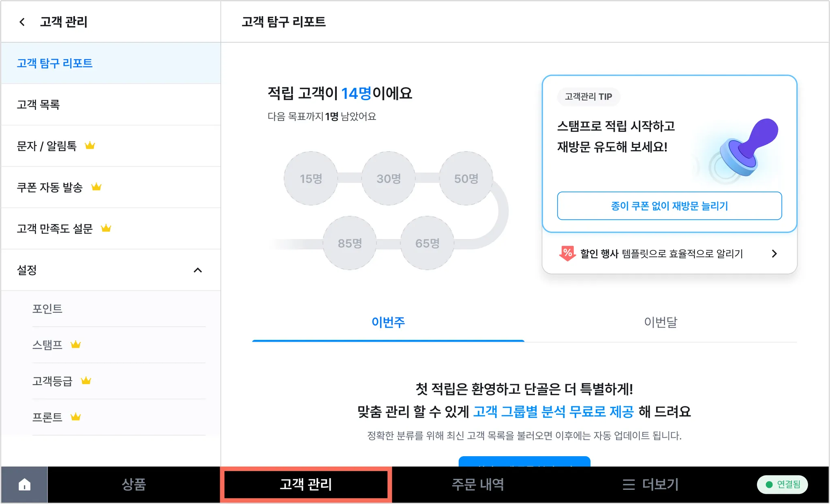Open the 고객 목록 menu item

click(x=39, y=105)
